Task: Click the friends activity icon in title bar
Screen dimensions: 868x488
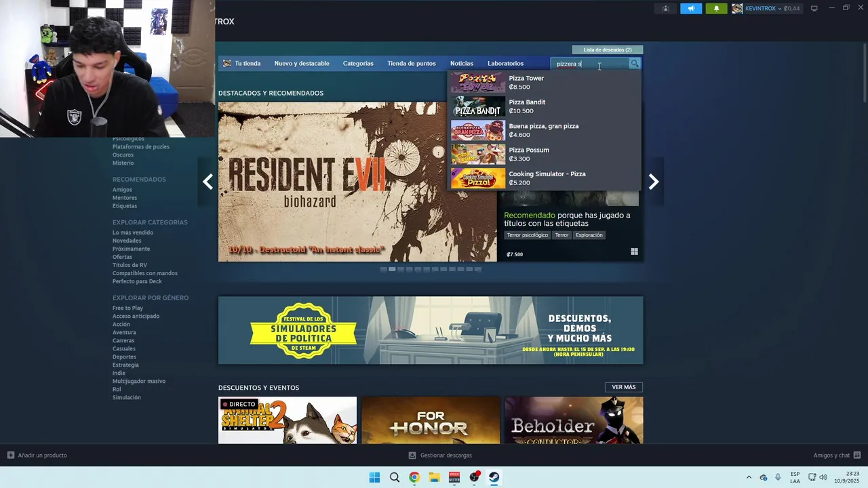Action: pyautogui.click(x=665, y=8)
